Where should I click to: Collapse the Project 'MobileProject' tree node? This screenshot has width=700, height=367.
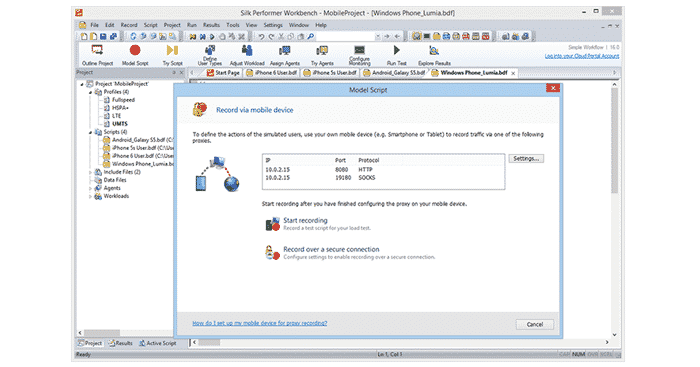82,84
